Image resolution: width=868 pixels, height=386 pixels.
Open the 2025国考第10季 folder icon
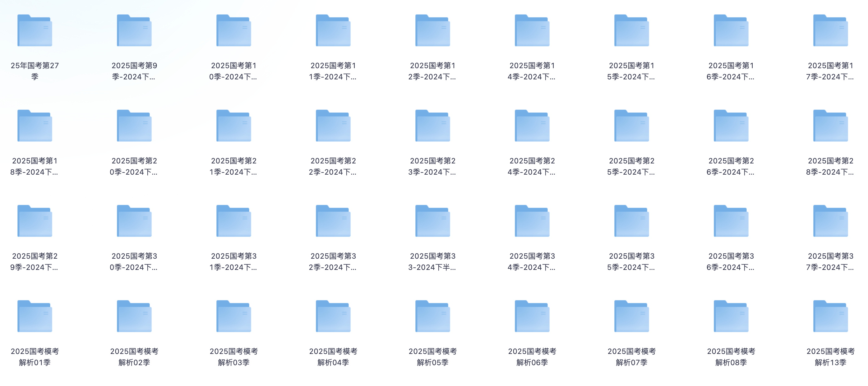click(x=233, y=31)
